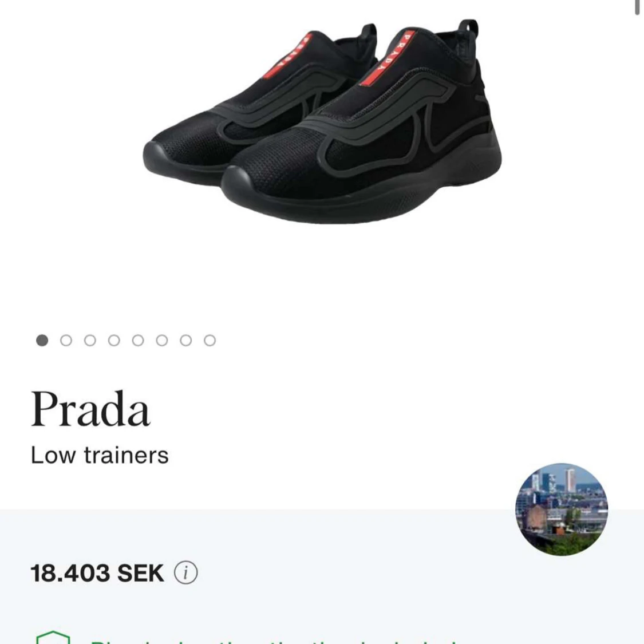
Task: Advance gallery using the third carousel dot
Action: coord(90,339)
